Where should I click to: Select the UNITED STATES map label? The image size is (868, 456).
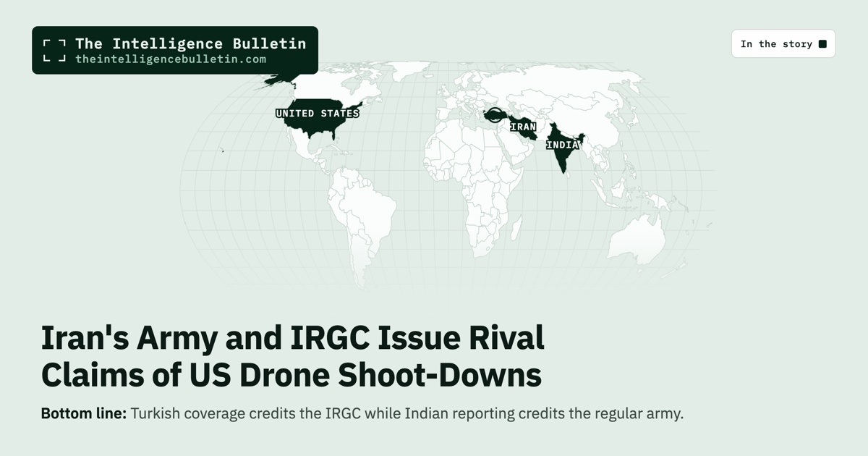tap(318, 114)
